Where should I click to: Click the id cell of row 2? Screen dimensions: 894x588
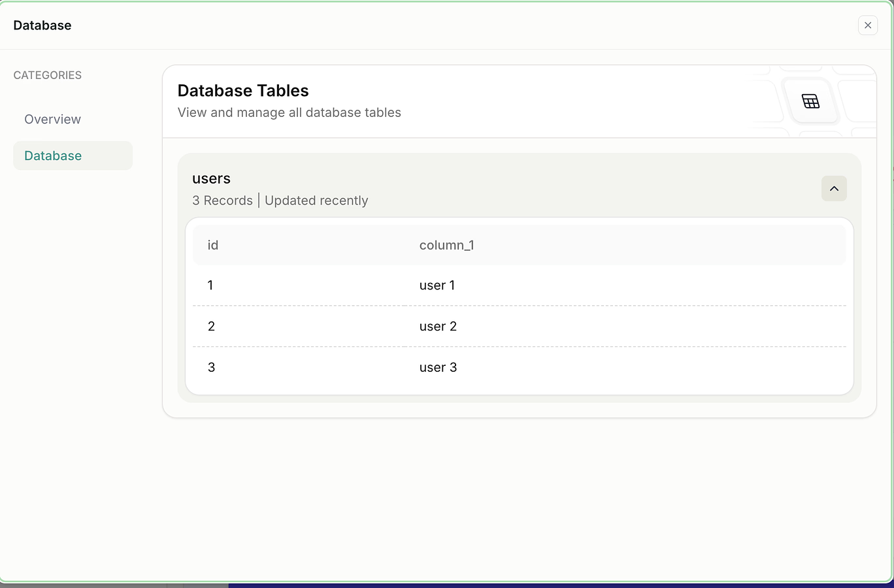tap(211, 327)
